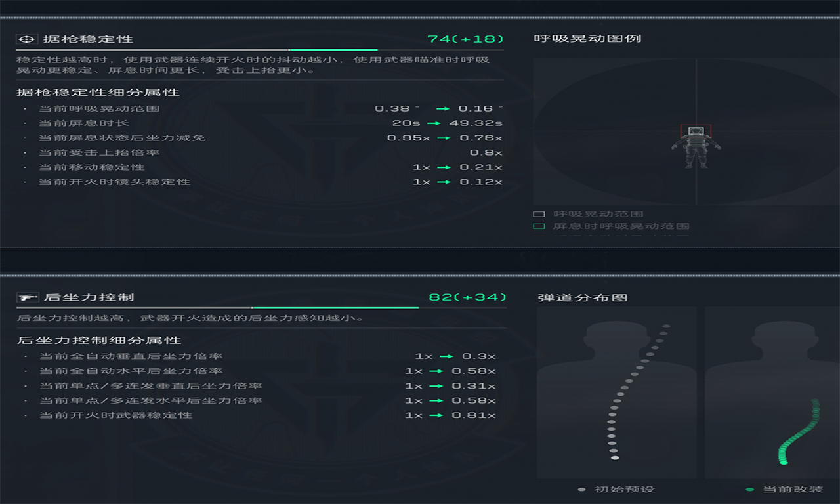Select the 据枪稳定性 section title

[88, 39]
